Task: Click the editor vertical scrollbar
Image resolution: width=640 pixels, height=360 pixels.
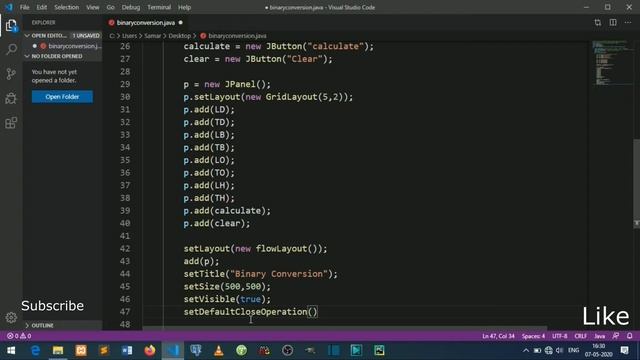Action: (x=636, y=184)
